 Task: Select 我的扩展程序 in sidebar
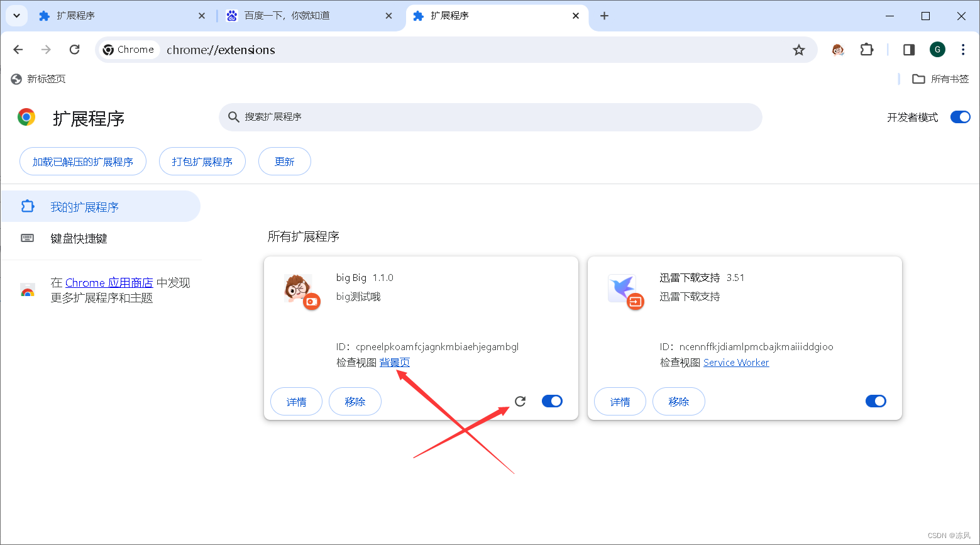(x=101, y=206)
